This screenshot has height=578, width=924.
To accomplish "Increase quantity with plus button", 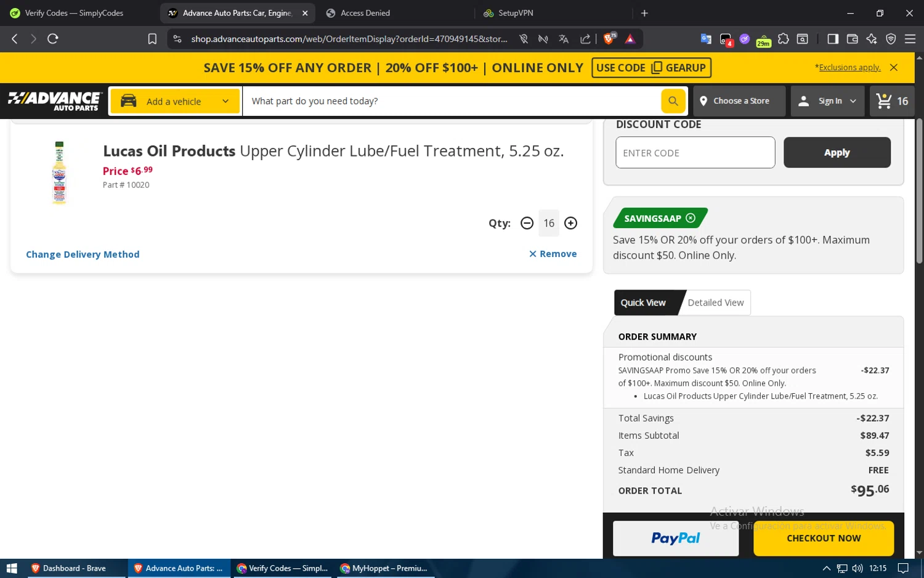I will (571, 223).
